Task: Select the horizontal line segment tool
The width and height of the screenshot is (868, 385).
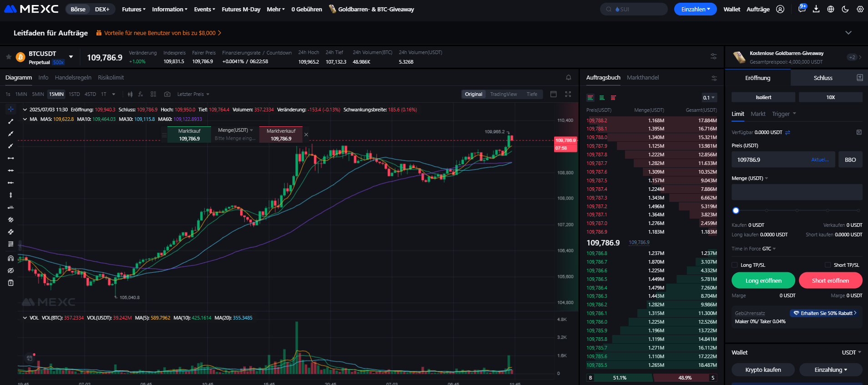Action: tap(11, 158)
